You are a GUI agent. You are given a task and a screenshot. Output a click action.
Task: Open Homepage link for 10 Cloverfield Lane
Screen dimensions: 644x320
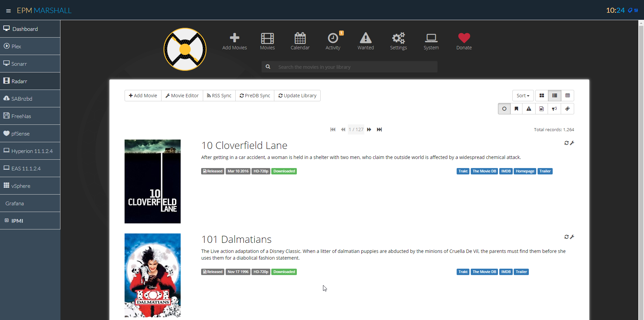[525, 171]
